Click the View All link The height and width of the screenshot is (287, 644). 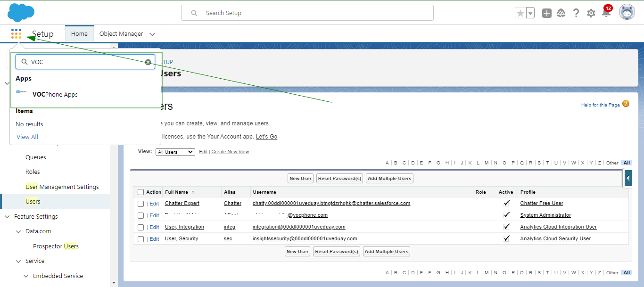pyautogui.click(x=27, y=137)
